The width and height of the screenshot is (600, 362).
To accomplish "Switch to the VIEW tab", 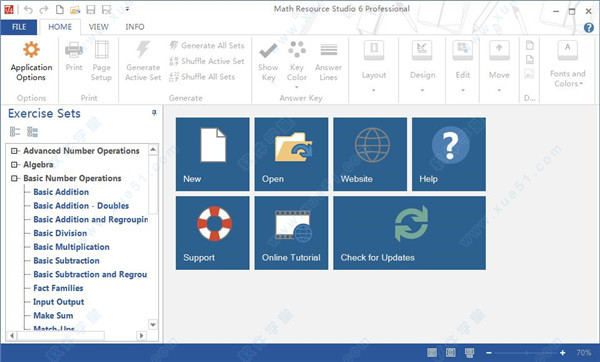I will pos(98,27).
